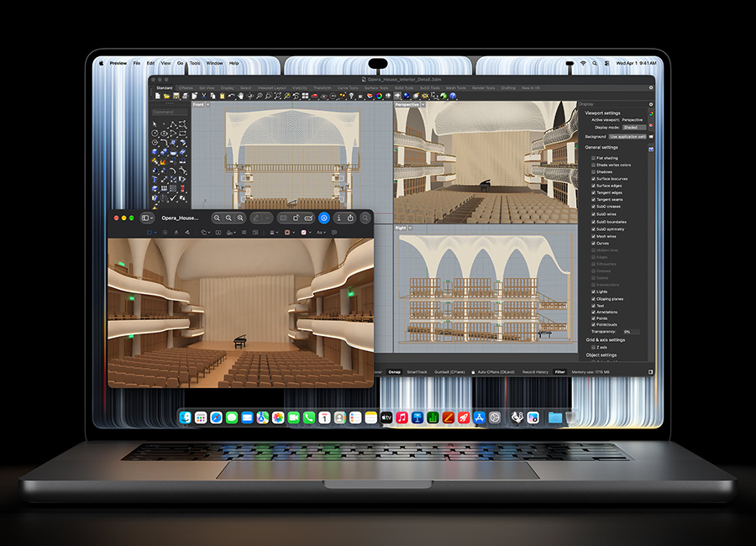Uncheck the Lights checkbox
This screenshot has width=756, height=546.
click(594, 291)
